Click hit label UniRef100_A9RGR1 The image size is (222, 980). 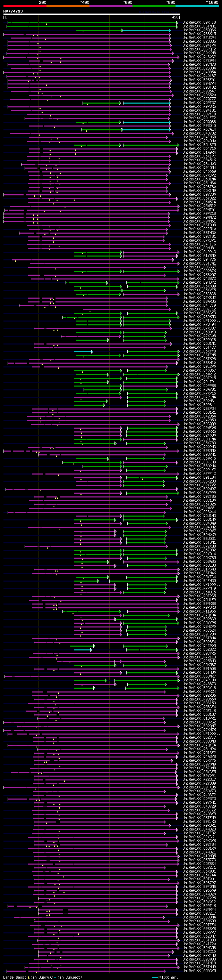199,825
